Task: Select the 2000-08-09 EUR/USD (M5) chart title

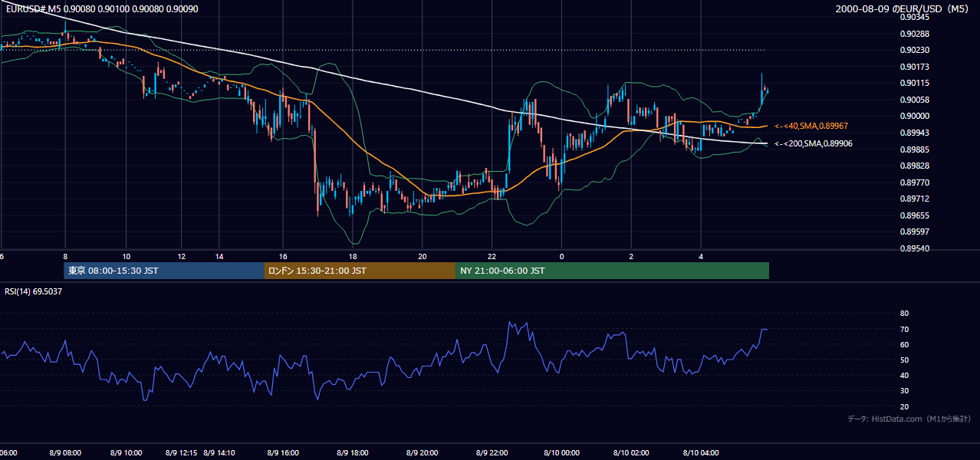Action: (903, 9)
